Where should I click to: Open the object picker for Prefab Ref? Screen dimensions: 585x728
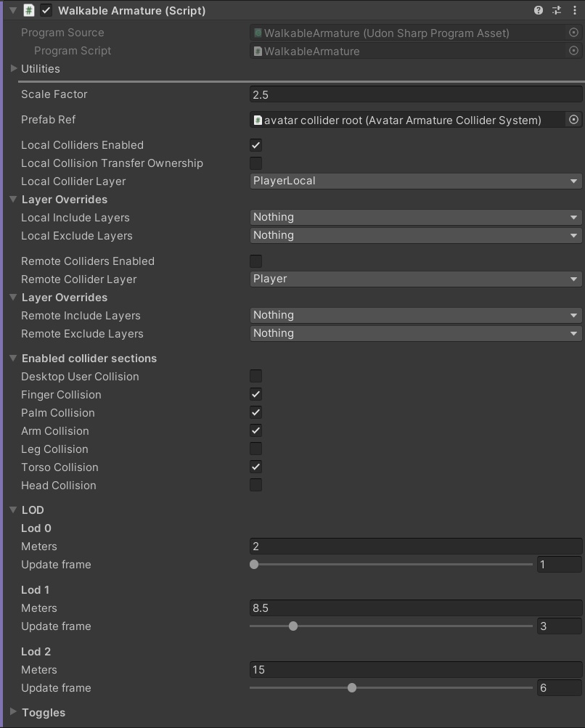[x=573, y=120]
